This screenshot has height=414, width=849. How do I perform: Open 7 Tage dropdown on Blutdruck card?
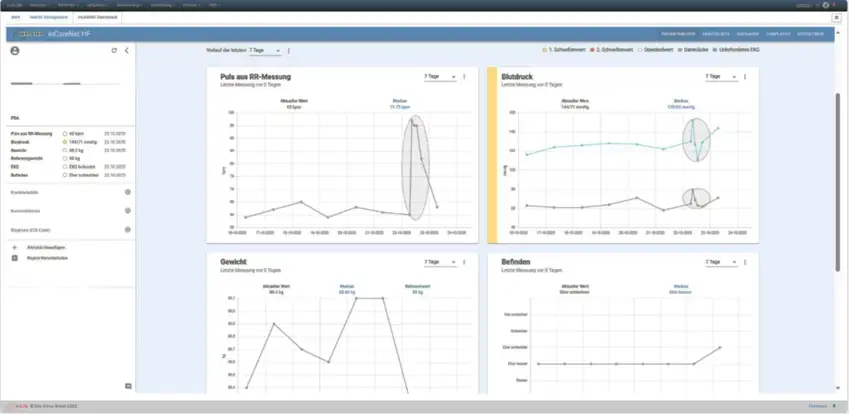click(x=719, y=76)
